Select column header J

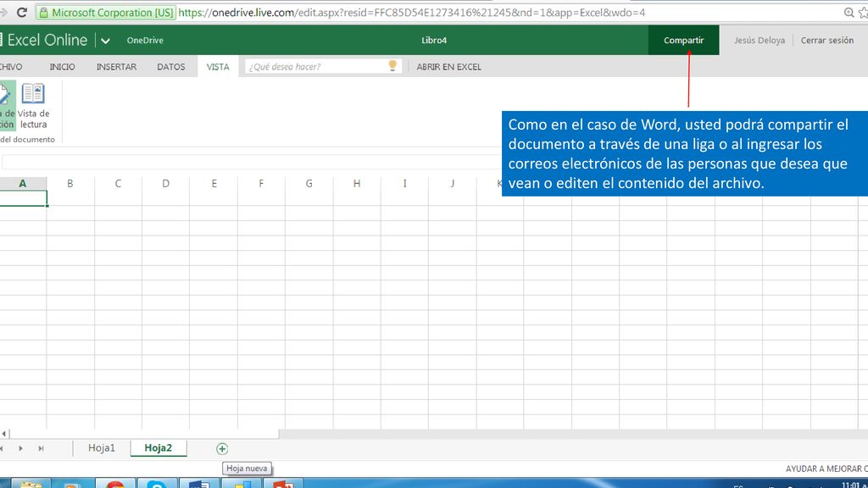tap(453, 183)
